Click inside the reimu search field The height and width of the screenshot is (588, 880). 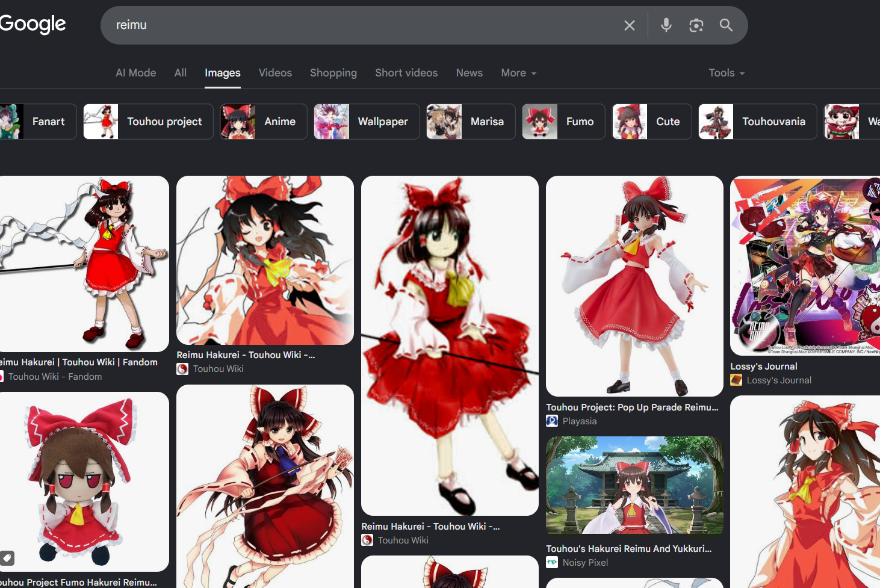click(x=361, y=25)
